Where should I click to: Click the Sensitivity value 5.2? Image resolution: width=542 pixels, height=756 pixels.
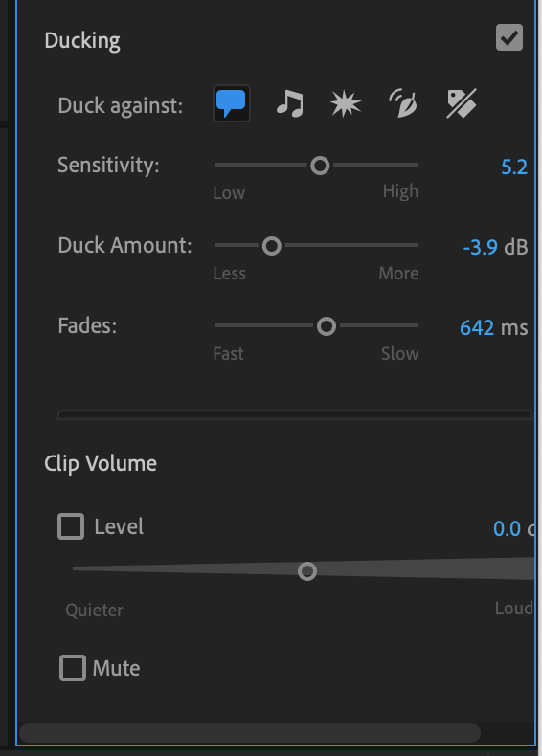point(514,167)
